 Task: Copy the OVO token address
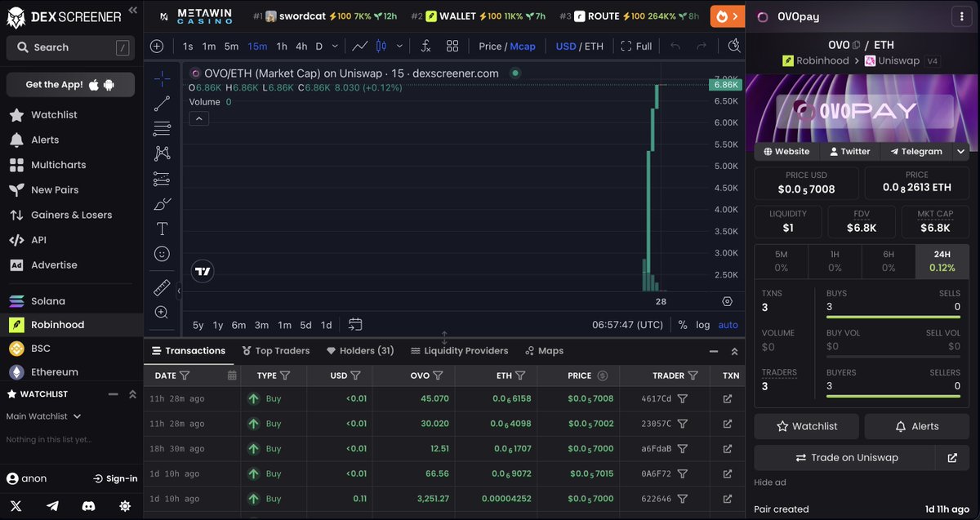coord(857,46)
